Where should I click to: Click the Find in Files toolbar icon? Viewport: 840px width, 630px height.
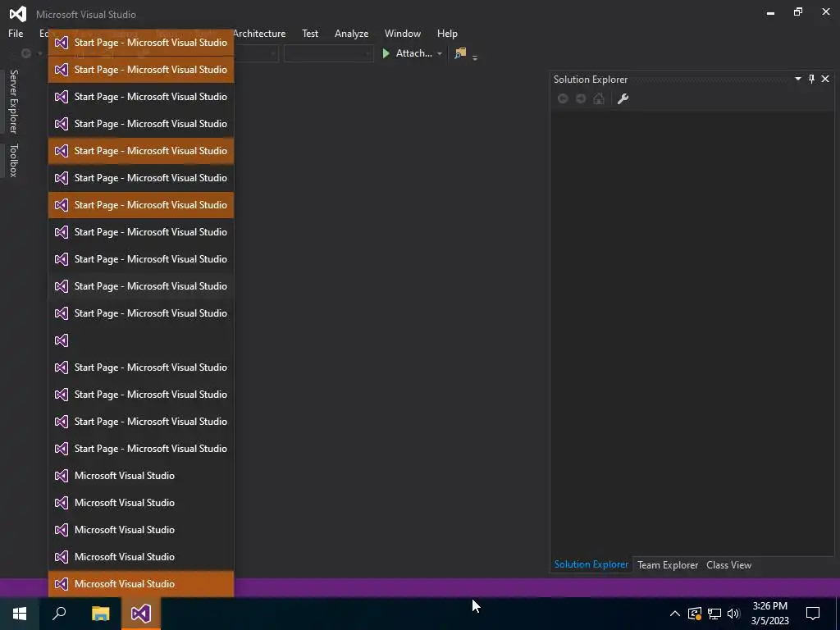point(460,53)
